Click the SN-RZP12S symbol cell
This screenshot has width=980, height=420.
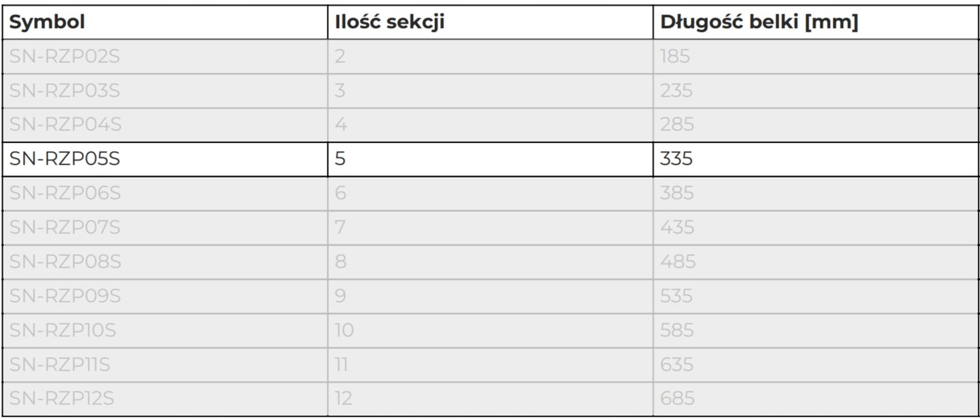[x=61, y=399]
